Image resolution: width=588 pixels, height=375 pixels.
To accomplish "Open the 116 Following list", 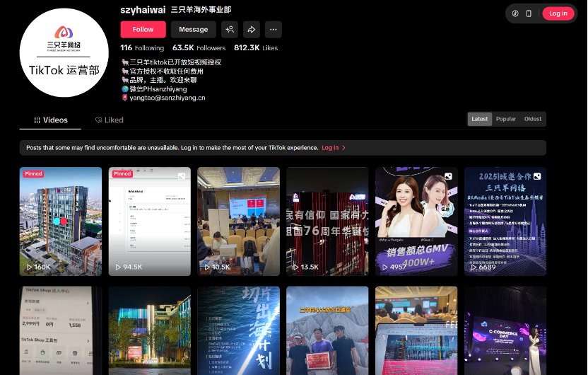I will pos(142,48).
